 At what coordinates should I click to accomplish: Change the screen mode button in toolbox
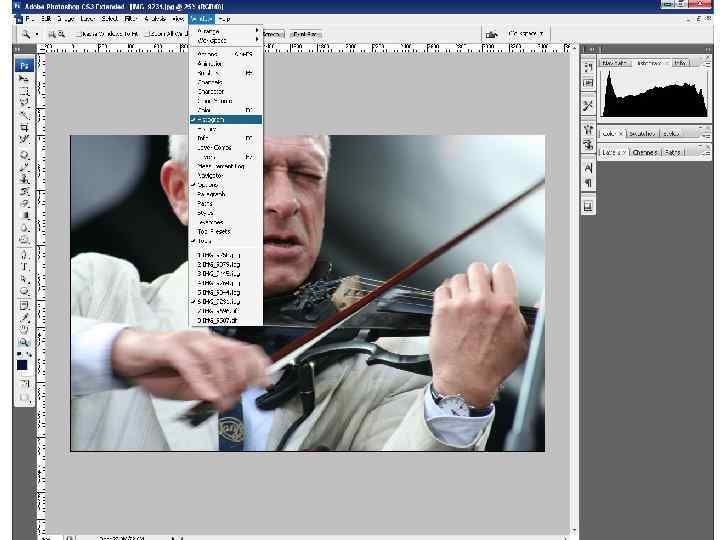coord(24,396)
